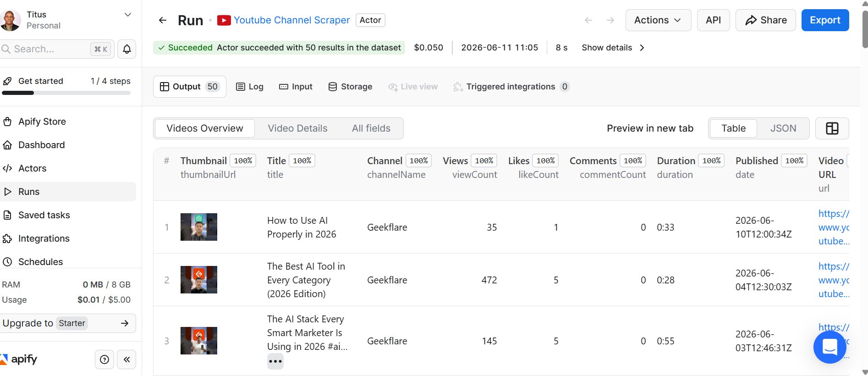Click the Succeeded status badge
This screenshot has height=376, width=868.
(x=279, y=48)
